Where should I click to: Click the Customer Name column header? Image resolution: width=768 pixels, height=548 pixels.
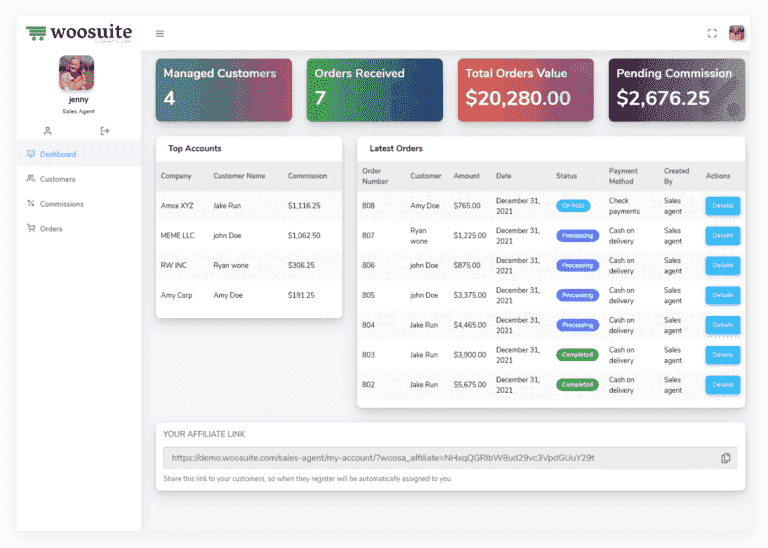coord(239,176)
